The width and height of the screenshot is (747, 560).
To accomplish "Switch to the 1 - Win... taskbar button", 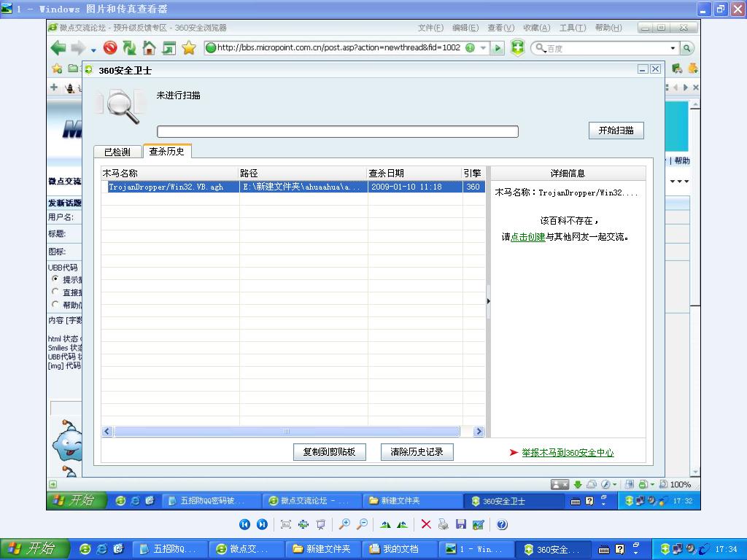I will [x=476, y=549].
